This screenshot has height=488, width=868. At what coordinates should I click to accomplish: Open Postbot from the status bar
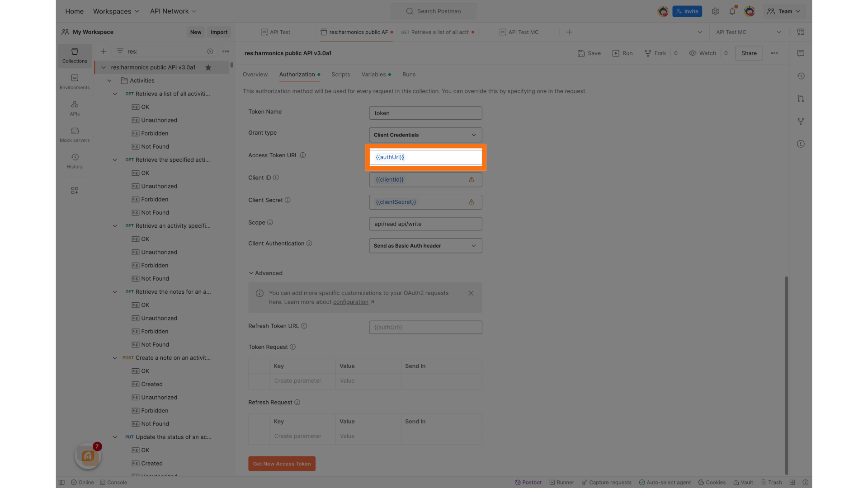point(528,482)
